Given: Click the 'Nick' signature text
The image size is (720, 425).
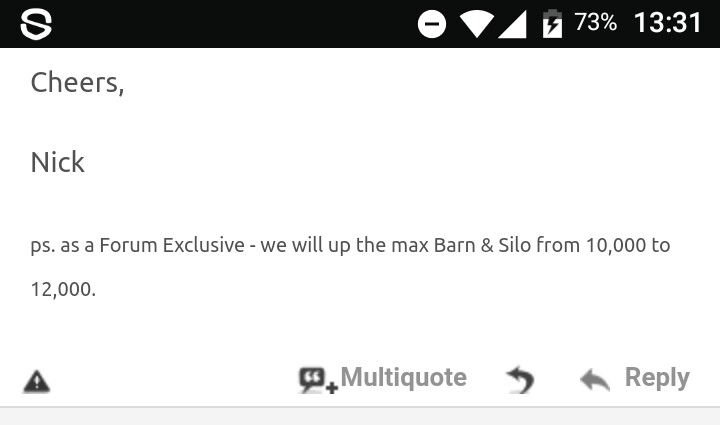Looking at the screenshot, I should click(x=57, y=162).
